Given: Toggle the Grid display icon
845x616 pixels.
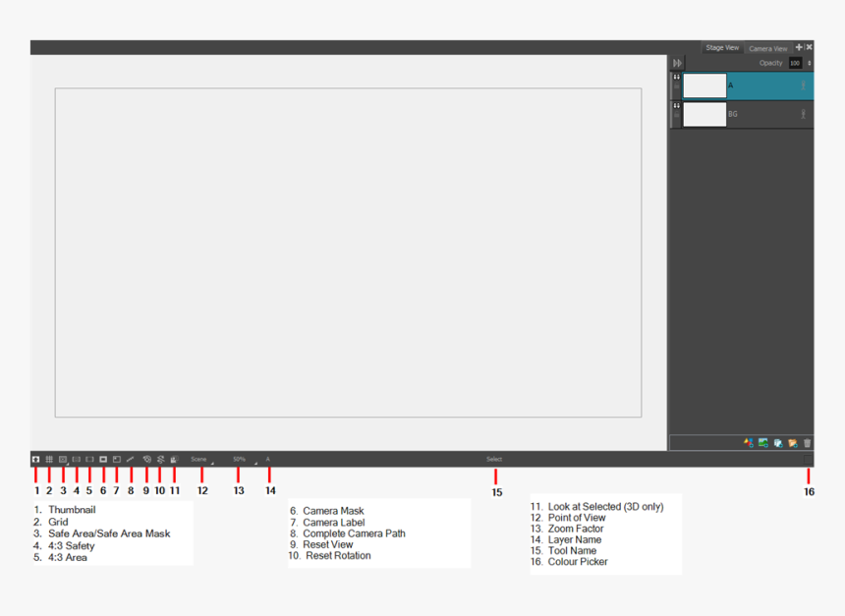Looking at the screenshot, I should coord(49,459).
